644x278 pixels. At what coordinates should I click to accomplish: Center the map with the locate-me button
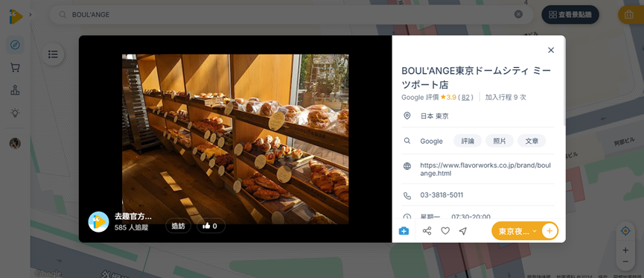[x=625, y=231]
